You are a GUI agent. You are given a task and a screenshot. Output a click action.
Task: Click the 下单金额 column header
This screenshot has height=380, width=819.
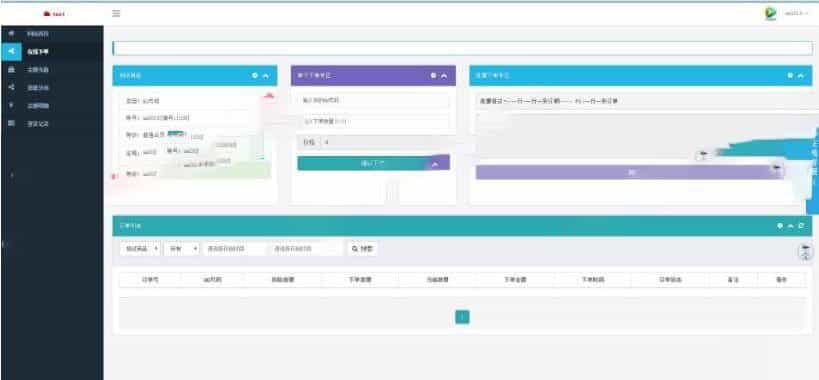coord(515,280)
